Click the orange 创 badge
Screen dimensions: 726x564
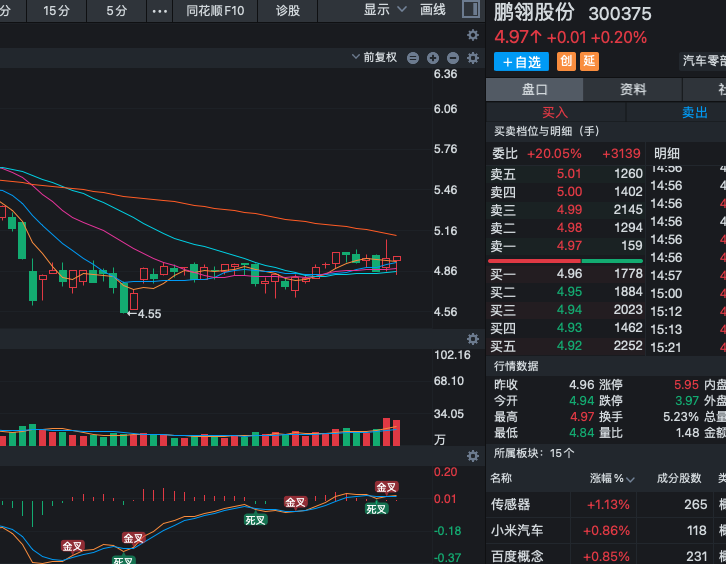click(566, 61)
